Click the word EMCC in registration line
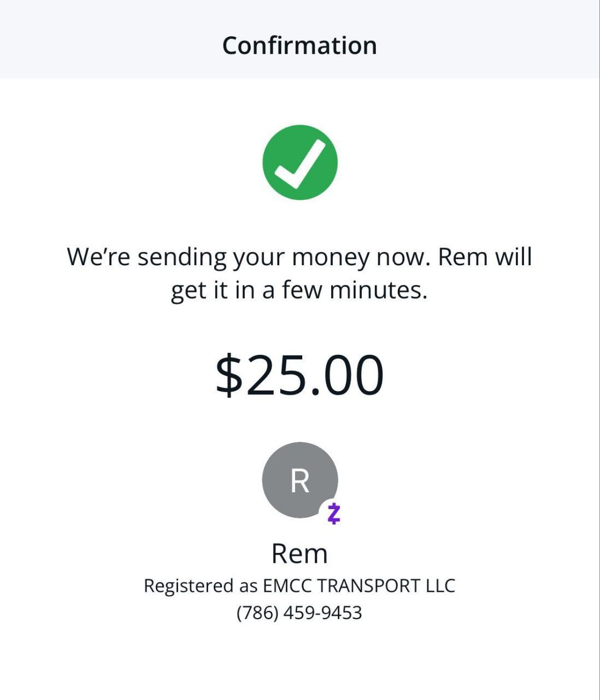 287,586
